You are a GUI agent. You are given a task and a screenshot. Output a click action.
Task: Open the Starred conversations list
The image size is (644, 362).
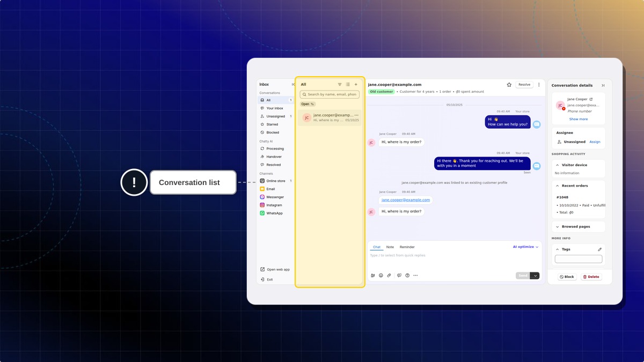pos(276,124)
